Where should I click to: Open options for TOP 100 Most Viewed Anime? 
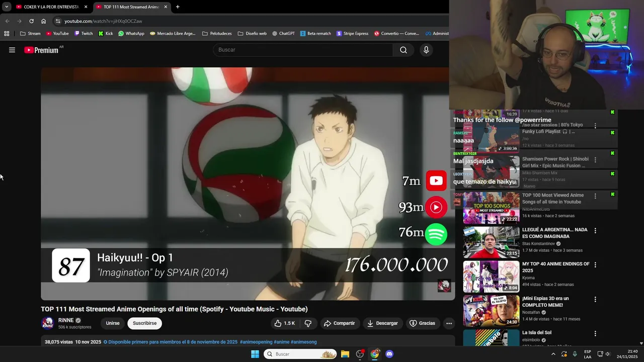595,196
